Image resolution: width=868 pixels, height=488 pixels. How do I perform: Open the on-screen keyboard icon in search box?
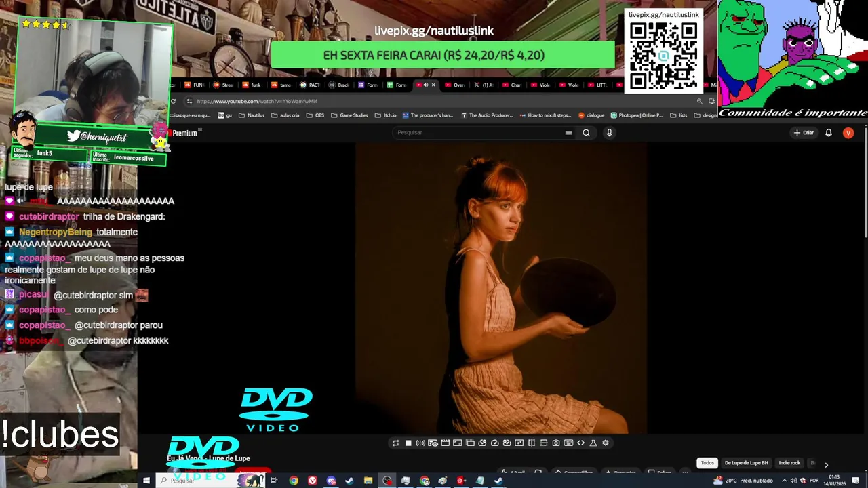click(x=568, y=133)
